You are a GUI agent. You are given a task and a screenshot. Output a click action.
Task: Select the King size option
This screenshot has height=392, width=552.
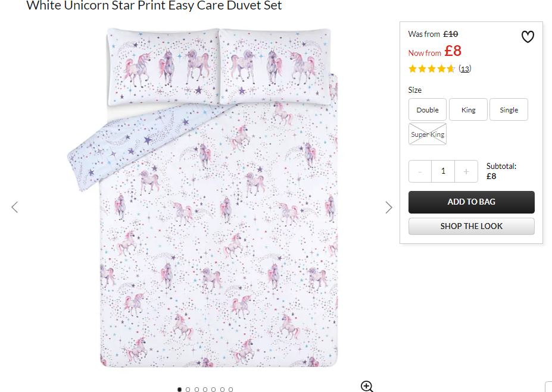[x=468, y=109]
